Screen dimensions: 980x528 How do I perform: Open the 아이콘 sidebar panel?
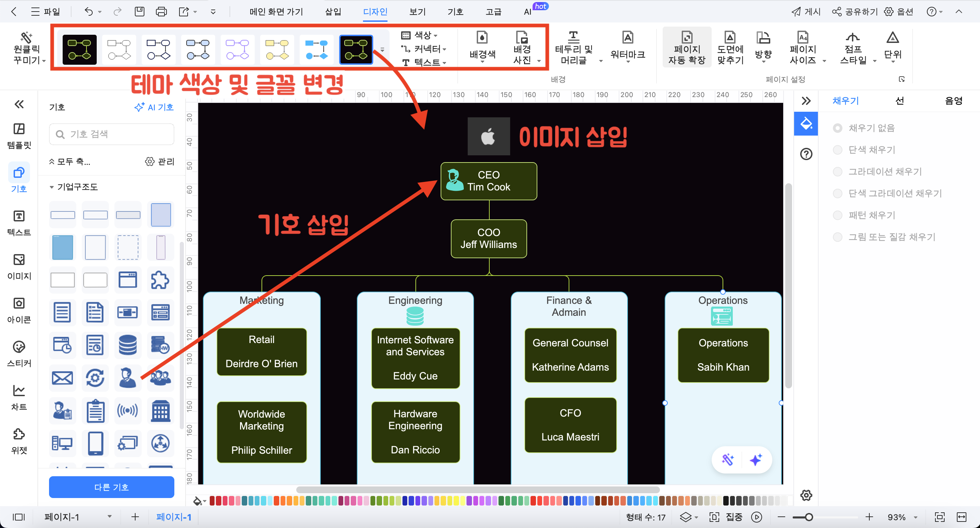click(x=19, y=310)
